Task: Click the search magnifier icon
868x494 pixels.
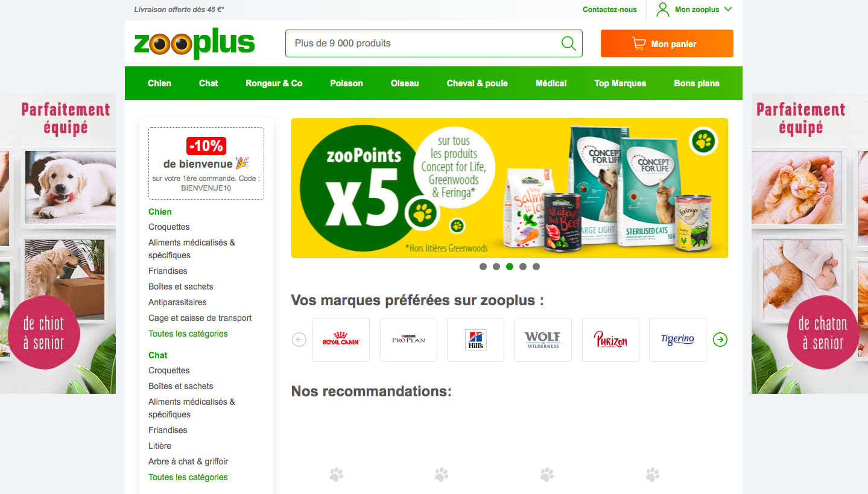Action: [x=568, y=43]
